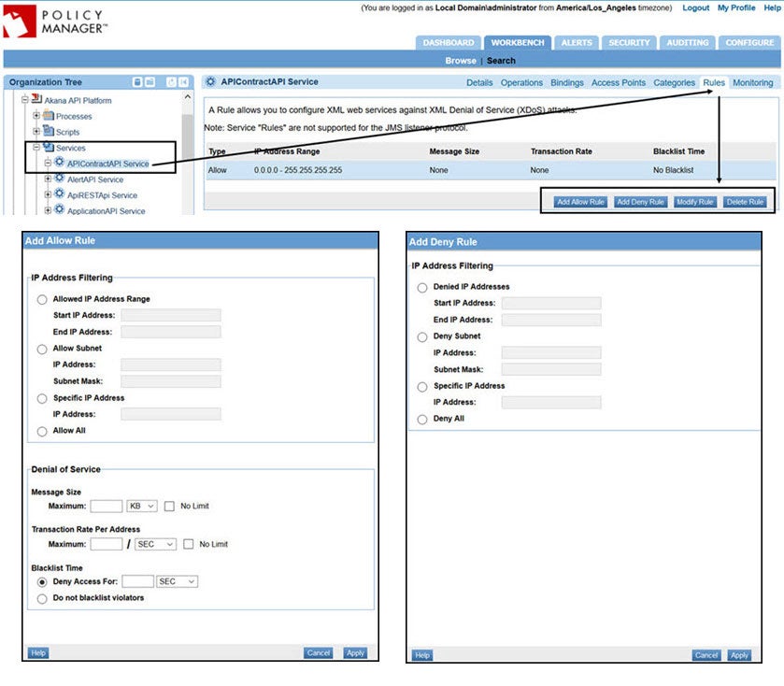The width and height of the screenshot is (784, 686).
Task: Collapse the Akana API Platform node
Action: pyautogui.click(x=24, y=99)
